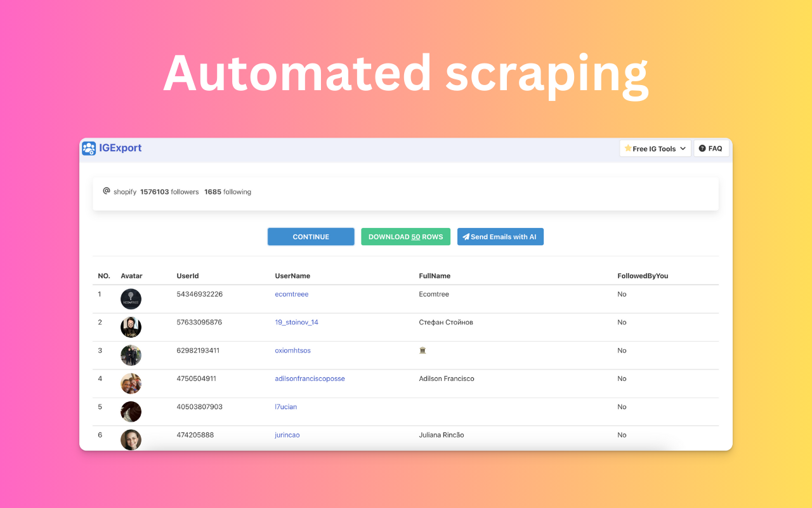The image size is (812, 508).
Task: Click the UserId column header
Action: (x=188, y=276)
